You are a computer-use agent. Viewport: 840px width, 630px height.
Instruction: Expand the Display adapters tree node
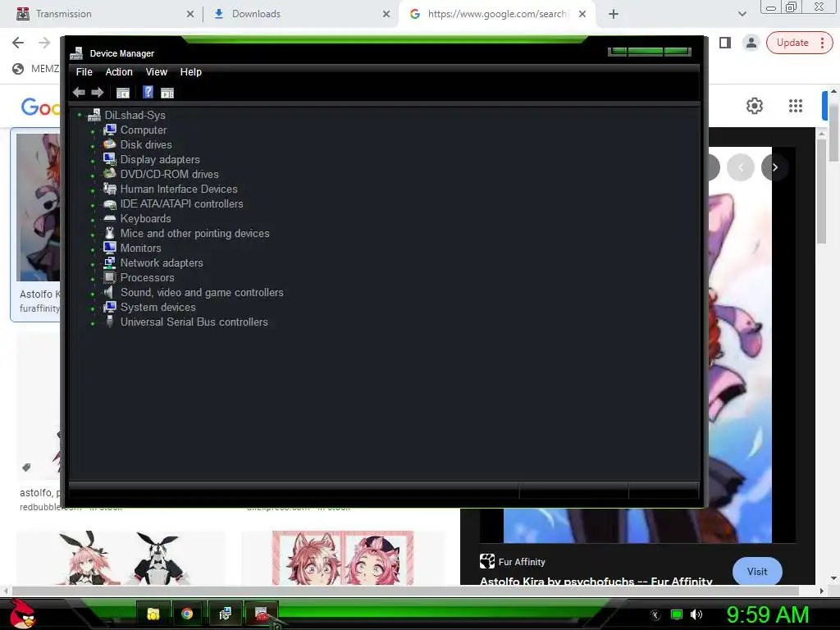(x=93, y=161)
